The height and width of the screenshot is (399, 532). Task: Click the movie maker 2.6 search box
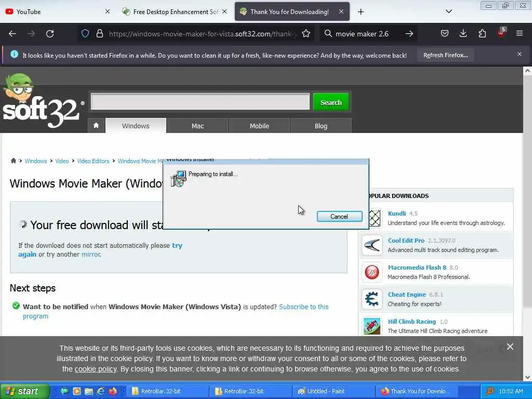pos(362,34)
